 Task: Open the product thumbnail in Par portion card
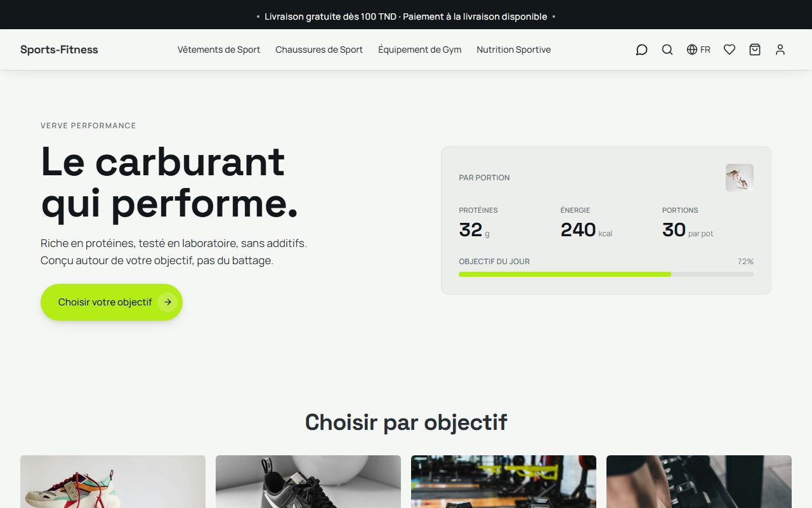point(740,178)
